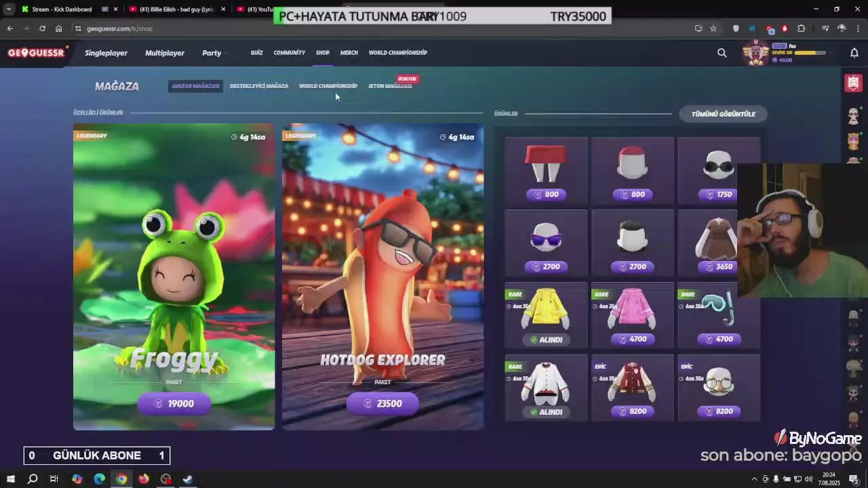
Task: Bookmark the page with the star icon
Action: (713, 28)
